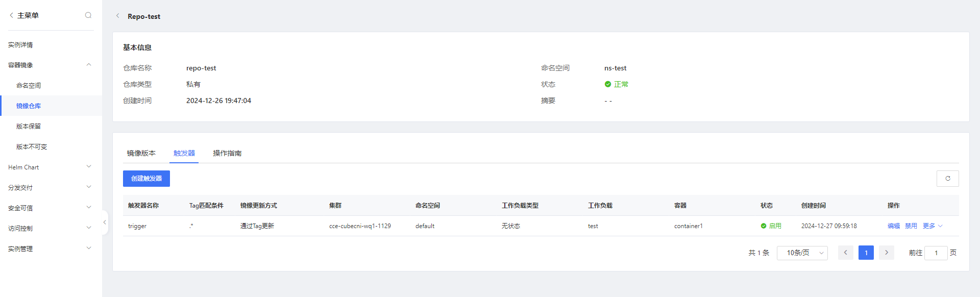Viewport: 980px width, 297px height.
Task: Open 实例详情 in the sidebar
Action: click(x=20, y=45)
